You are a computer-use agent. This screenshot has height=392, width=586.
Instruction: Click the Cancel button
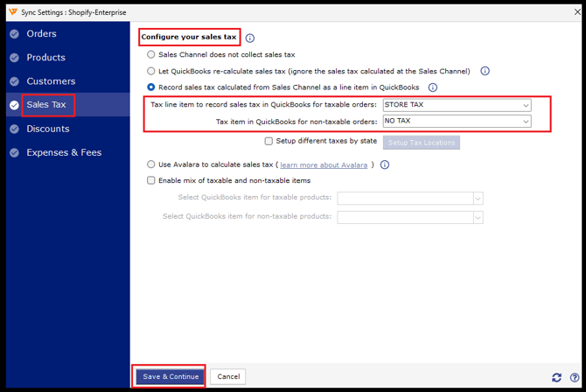click(228, 376)
